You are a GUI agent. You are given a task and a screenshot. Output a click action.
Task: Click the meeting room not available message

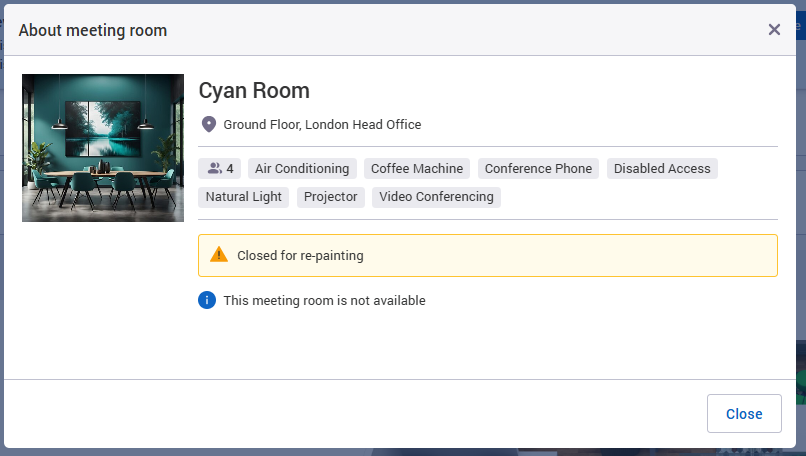pyautogui.click(x=324, y=301)
